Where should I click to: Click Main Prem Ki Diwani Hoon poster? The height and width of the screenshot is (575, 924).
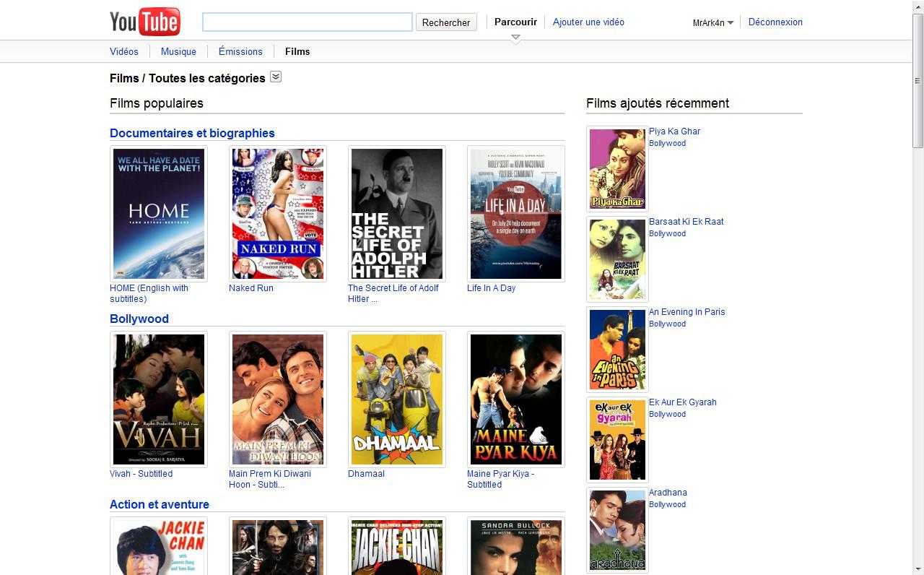coord(278,399)
